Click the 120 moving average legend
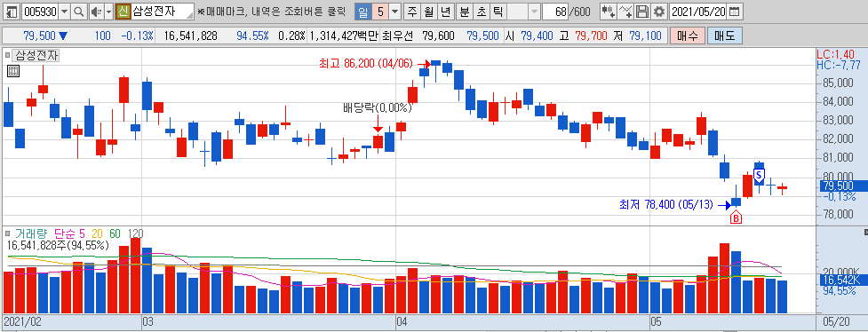The image size is (868, 332). pos(136,234)
